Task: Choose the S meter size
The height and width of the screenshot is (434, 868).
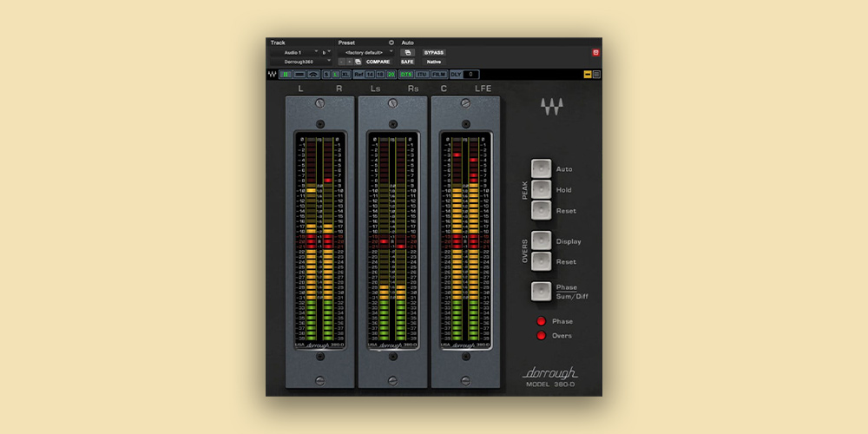Action: pos(326,74)
